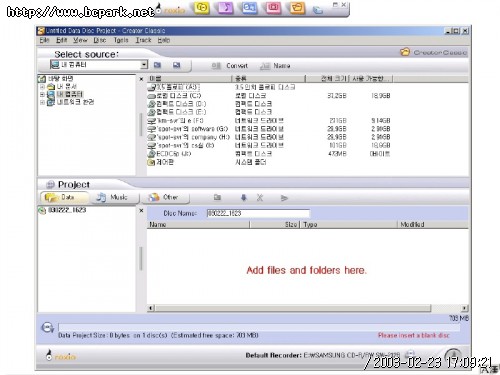Image resolution: width=500 pixels, height=375 pixels.
Task: Click the Please insert a blank disc message
Action: (x=414, y=335)
